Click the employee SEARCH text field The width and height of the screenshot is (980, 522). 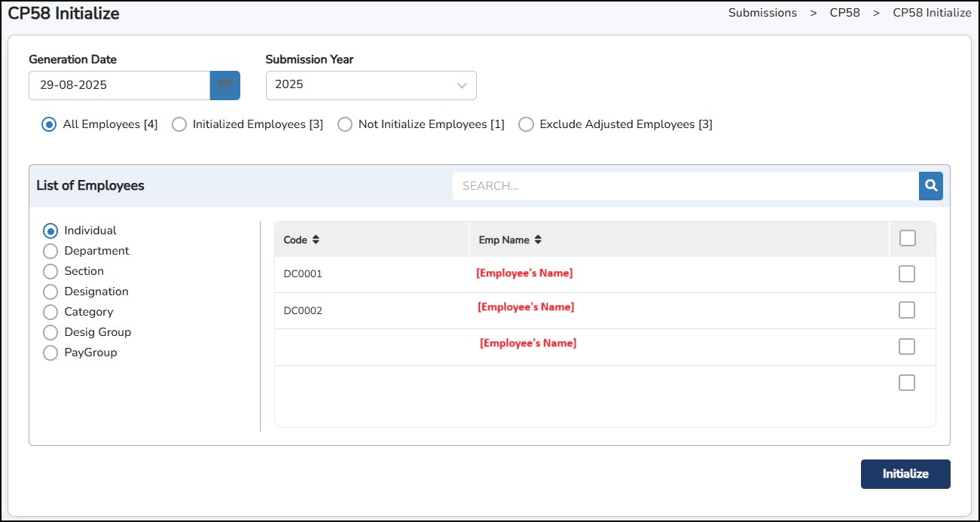point(685,185)
